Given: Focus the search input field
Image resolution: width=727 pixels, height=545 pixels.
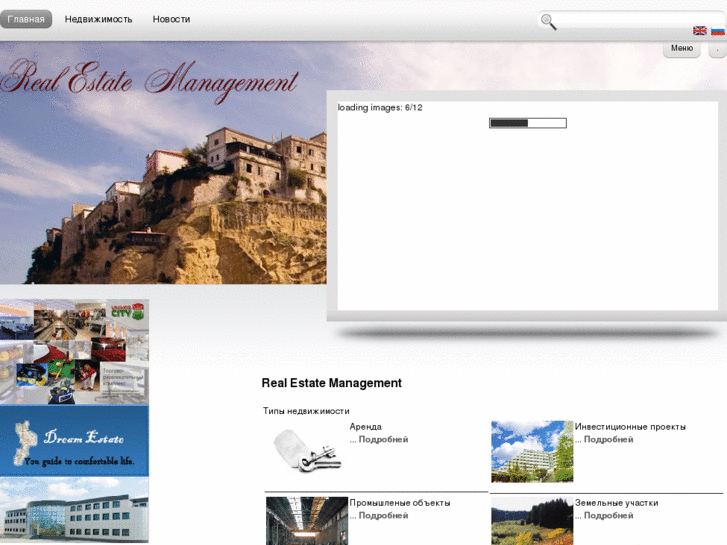Looking at the screenshot, I should [x=640, y=20].
